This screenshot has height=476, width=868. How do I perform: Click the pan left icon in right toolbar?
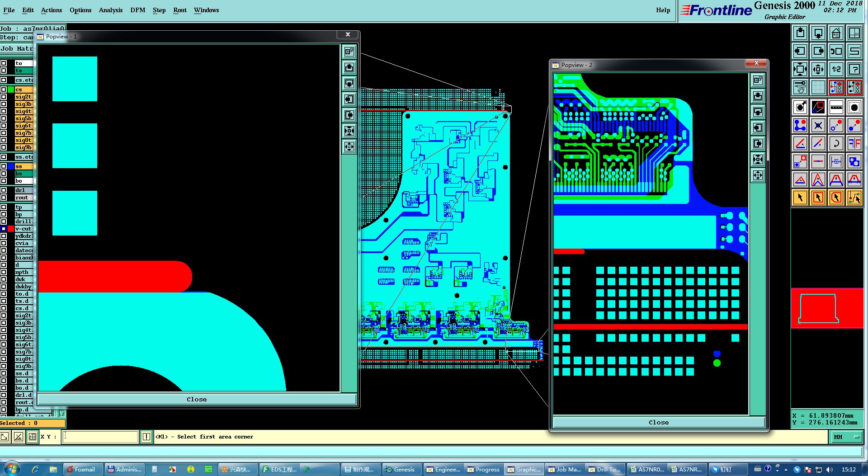800,51
